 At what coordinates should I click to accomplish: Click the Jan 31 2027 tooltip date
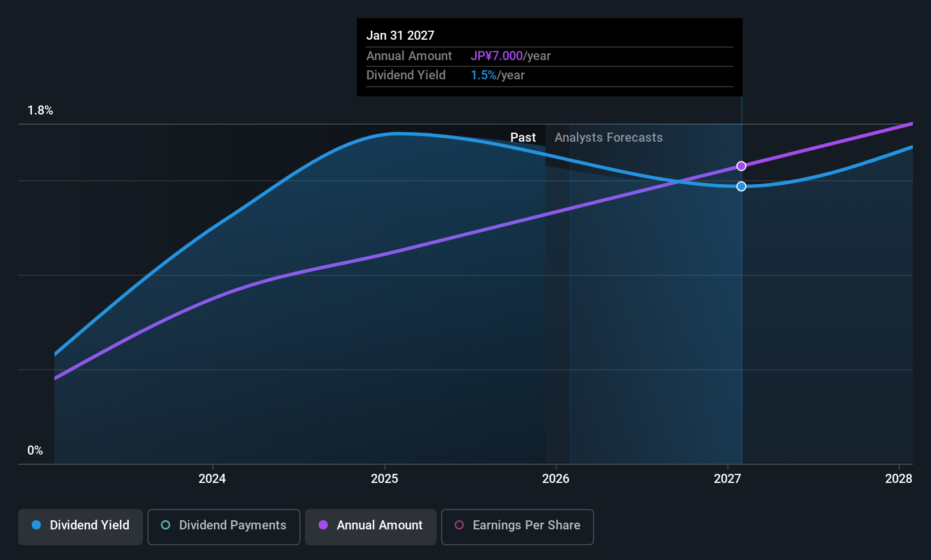(400, 36)
